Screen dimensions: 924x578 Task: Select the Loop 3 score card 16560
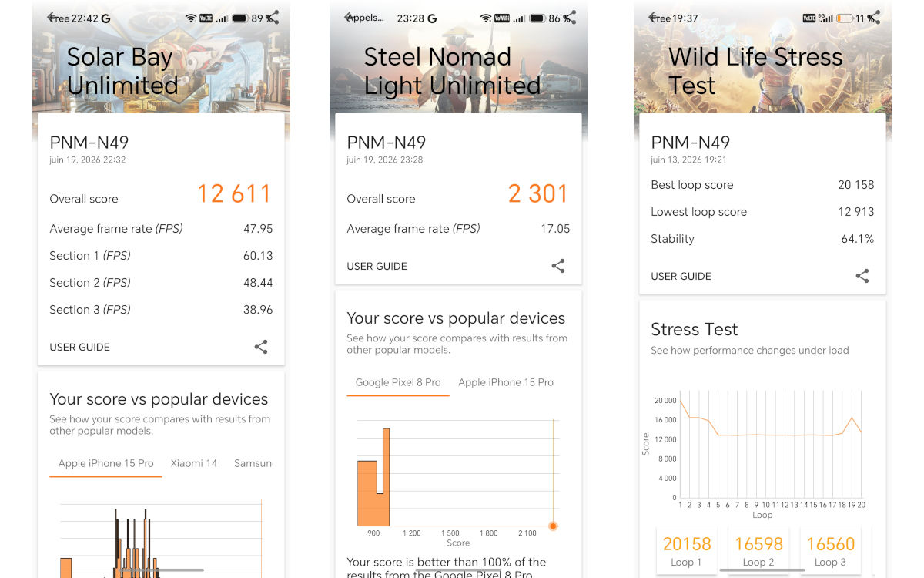click(x=831, y=550)
